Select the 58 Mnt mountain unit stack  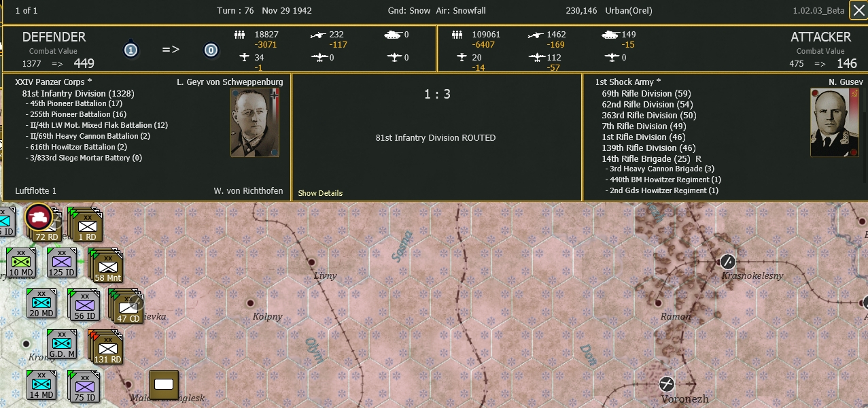coord(107,266)
